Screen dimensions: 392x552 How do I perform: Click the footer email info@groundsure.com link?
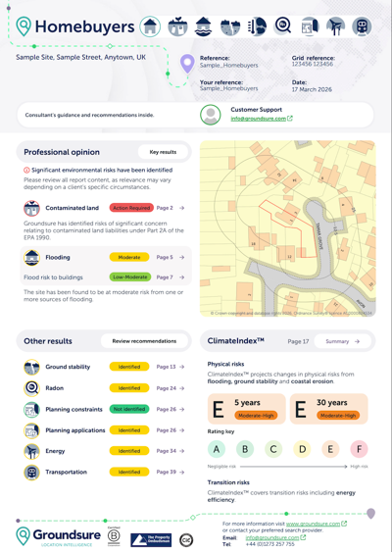pyautogui.click(x=272, y=537)
